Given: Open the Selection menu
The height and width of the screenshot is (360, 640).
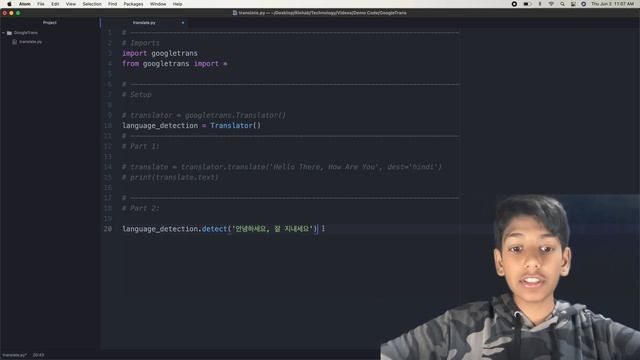Looking at the screenshot, I should click(92, 4).
